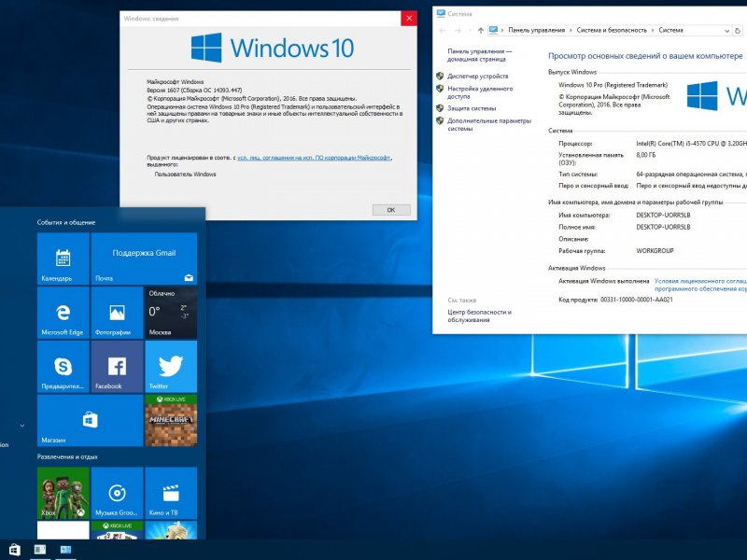Click the Windows 10 Pro edition text
This screenshot has height=560, width=747.
pos(613,85)
